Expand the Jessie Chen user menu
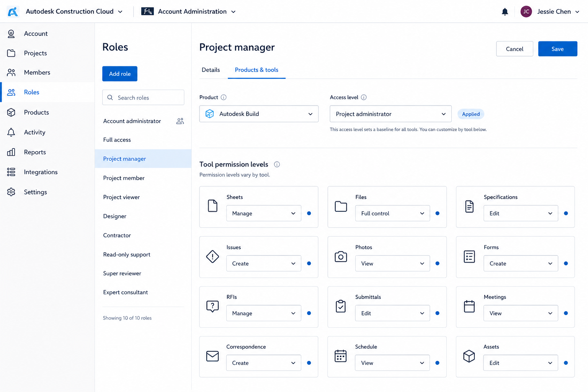 [x=577, y=12]
